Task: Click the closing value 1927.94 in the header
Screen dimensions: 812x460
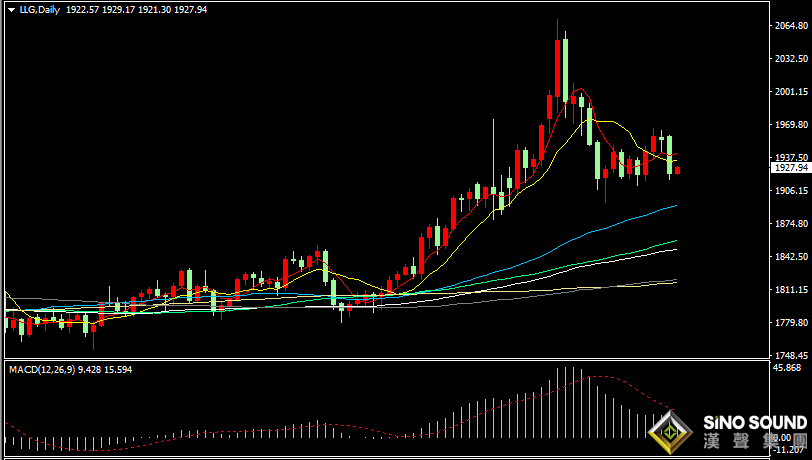Action: tap(190, 9)
